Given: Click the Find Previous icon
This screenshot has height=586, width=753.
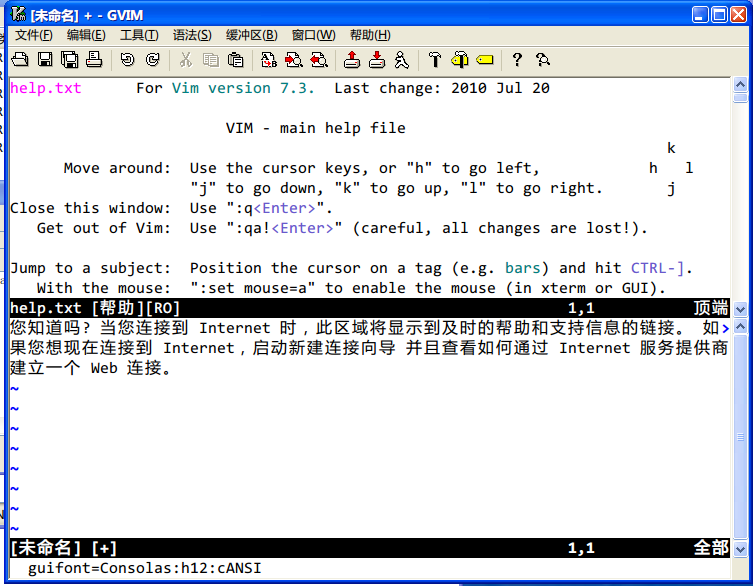Looking at the screenshot, I should point(319,60).
